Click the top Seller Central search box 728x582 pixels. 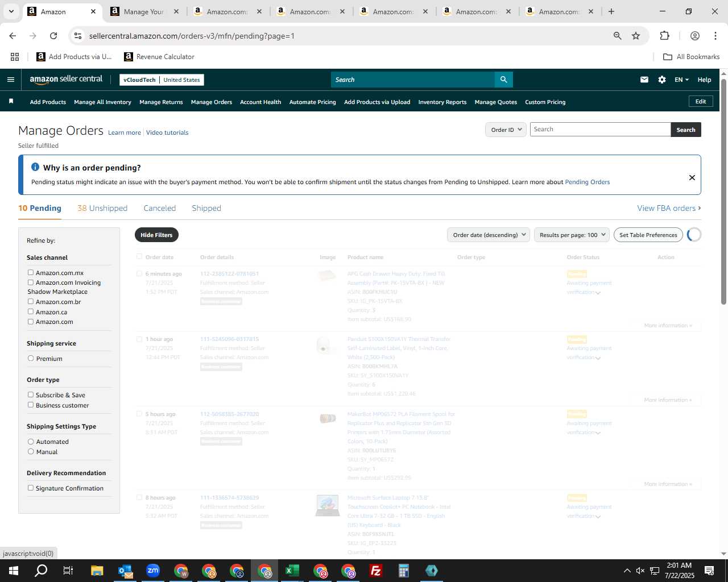coord(413,80)
